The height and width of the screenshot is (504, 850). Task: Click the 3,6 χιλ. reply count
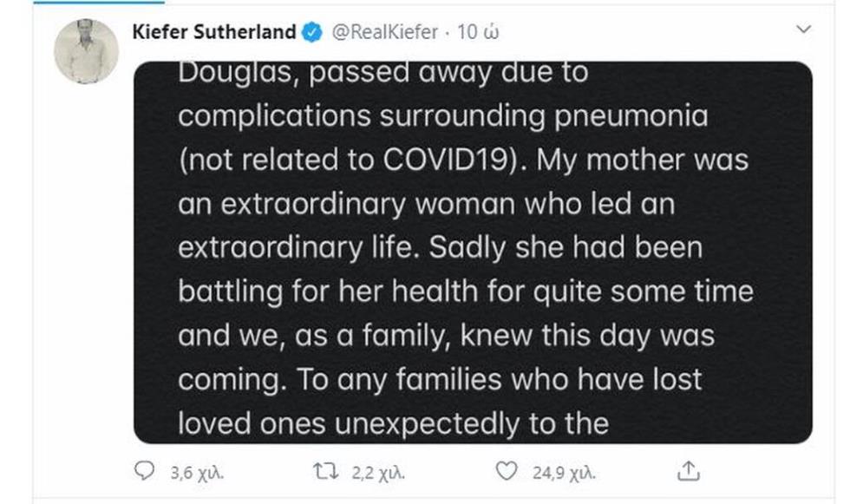[x=197, y=472]
